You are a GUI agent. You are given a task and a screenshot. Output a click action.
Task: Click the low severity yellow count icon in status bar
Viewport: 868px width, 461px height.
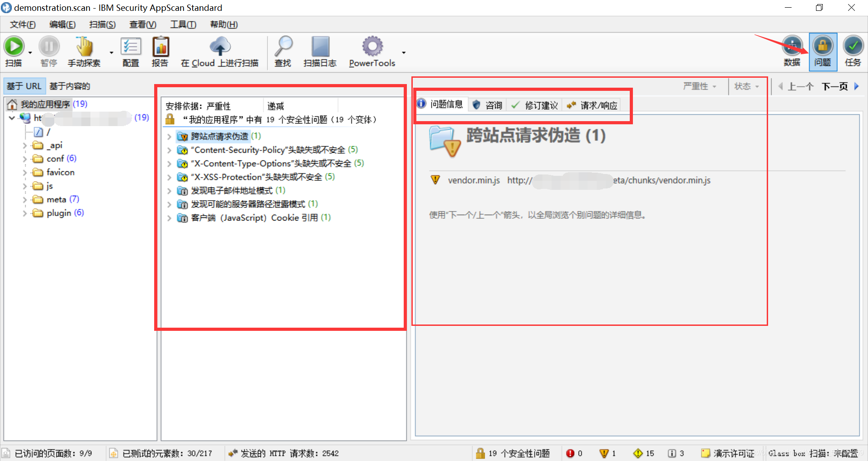pyautogui.click(x=638, y=453)
